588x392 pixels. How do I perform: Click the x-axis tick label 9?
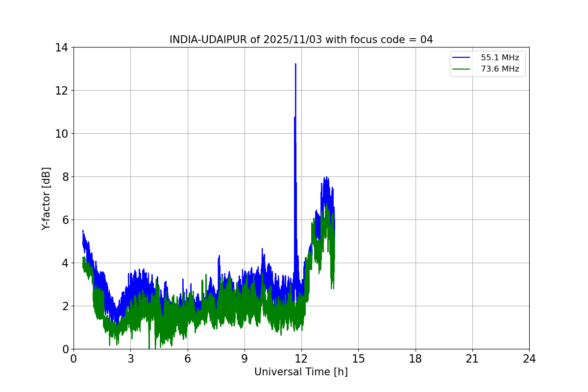click(244, 359)
